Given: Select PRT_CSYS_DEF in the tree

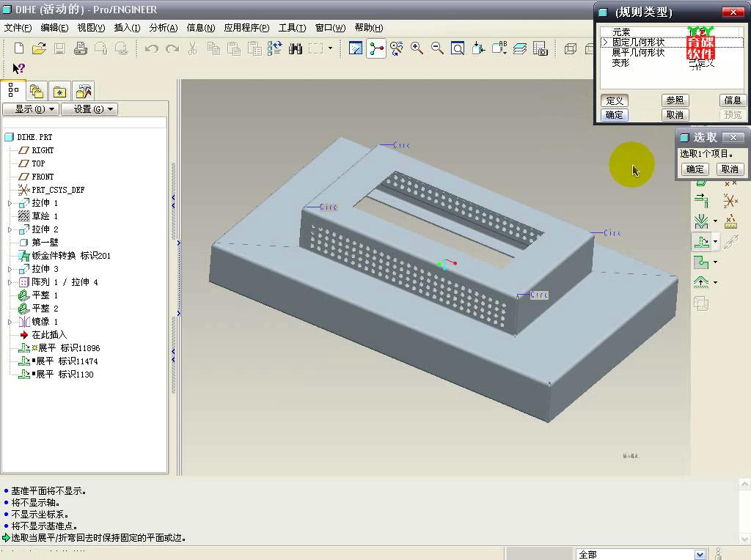Looking at the screenshot, I should (51, 190).
